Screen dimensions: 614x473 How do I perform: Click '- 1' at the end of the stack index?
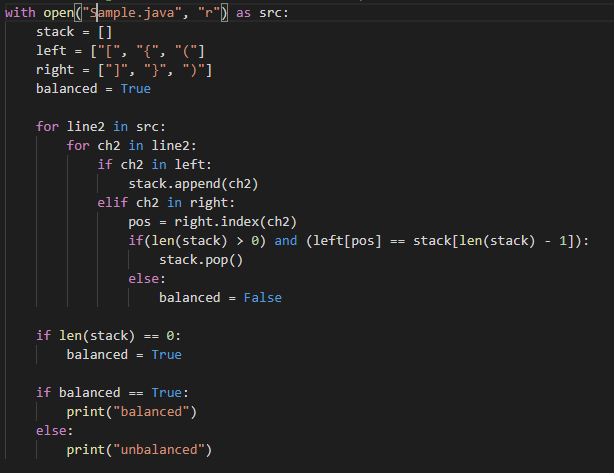(x=555, y=241)
